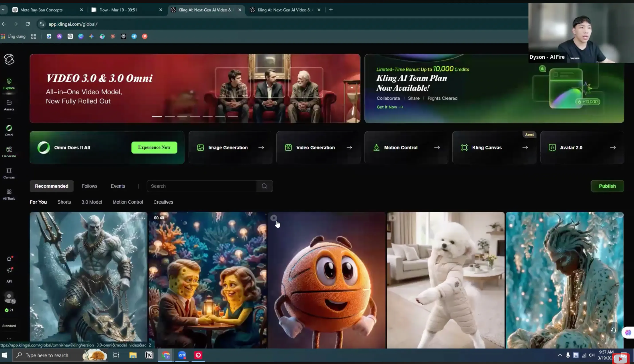
Task: Open the Avatar 2.0 card
Action: point(582,147)
